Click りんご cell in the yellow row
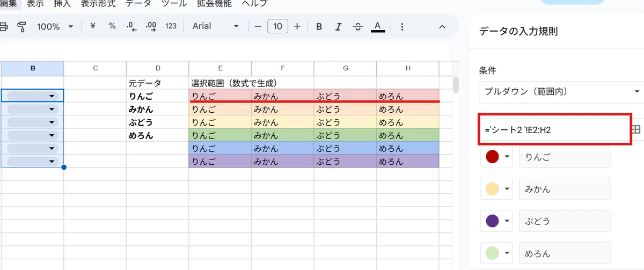Image resolution: width=644 pixels, height=270 pixels. (x=220, y=122)
